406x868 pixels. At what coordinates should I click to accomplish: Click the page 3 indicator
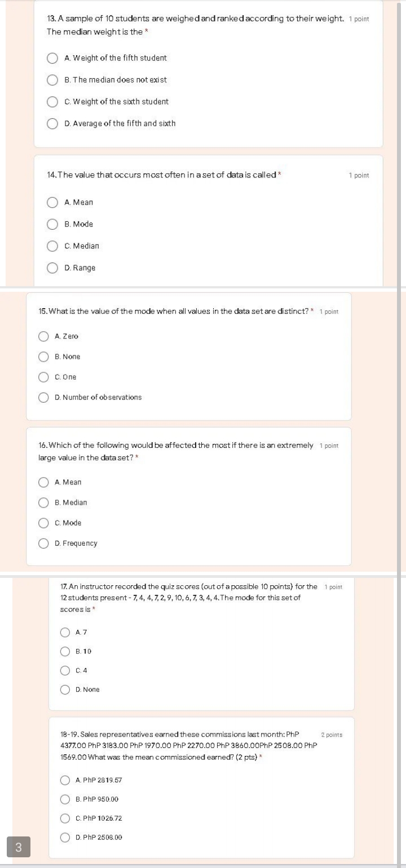point(19,847)
